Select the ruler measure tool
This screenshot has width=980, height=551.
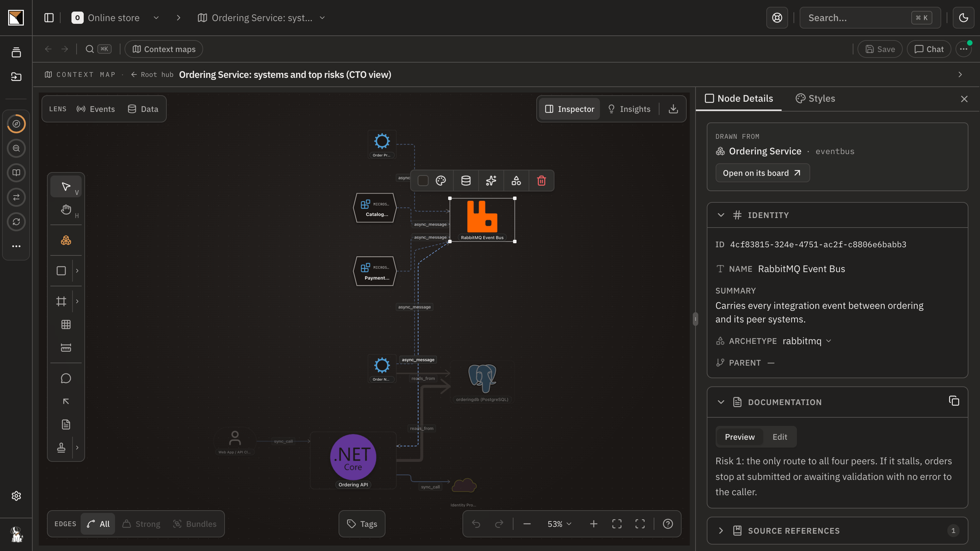pyautogui.click(x=66, y=348)
